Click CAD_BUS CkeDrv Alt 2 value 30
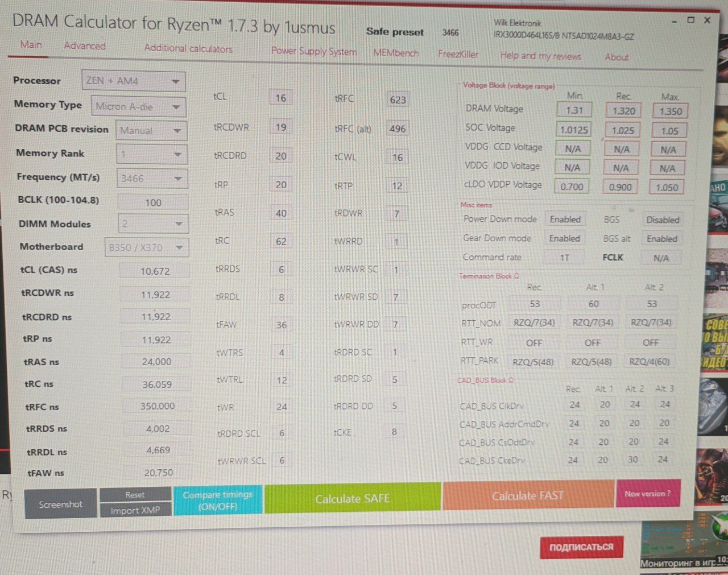The width and height of the screenshot is (728, 575). [632, 460]
